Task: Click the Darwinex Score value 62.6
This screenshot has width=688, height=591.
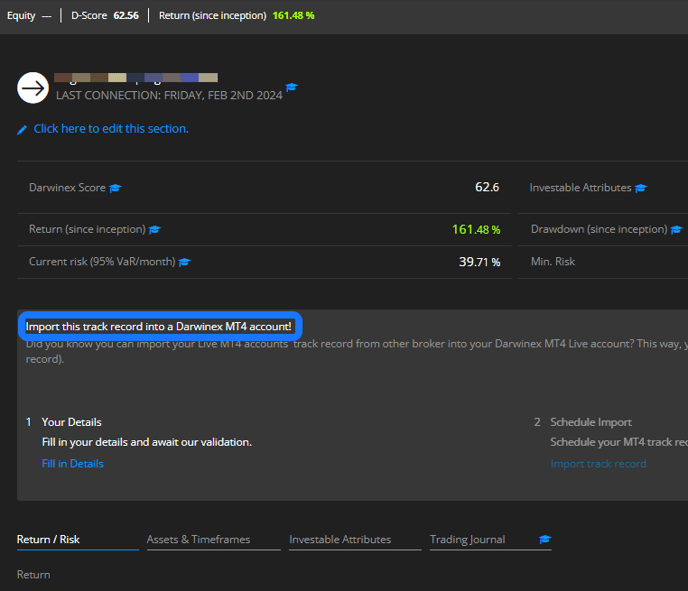Action: coord(487,187)
